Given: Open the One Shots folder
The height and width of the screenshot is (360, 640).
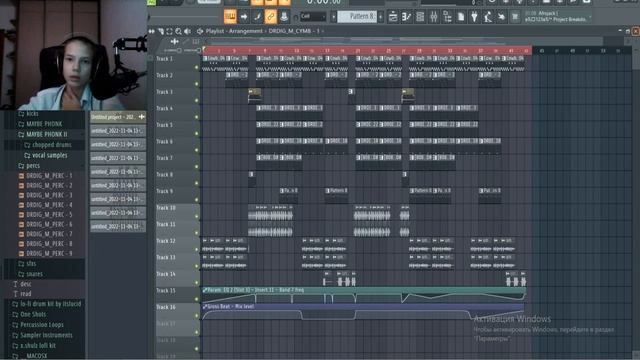Looking at the screenshot, I should pyautogui.click(x=29, y=314).
